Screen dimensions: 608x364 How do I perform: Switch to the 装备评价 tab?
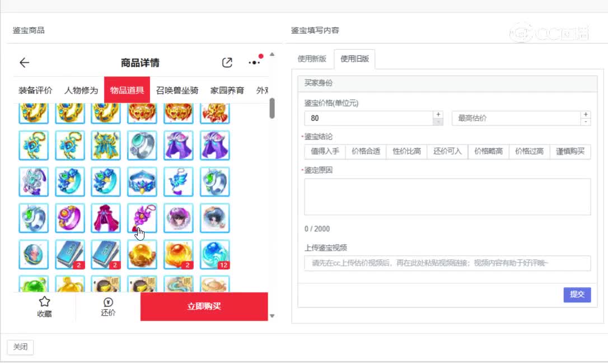pos(35,90)
